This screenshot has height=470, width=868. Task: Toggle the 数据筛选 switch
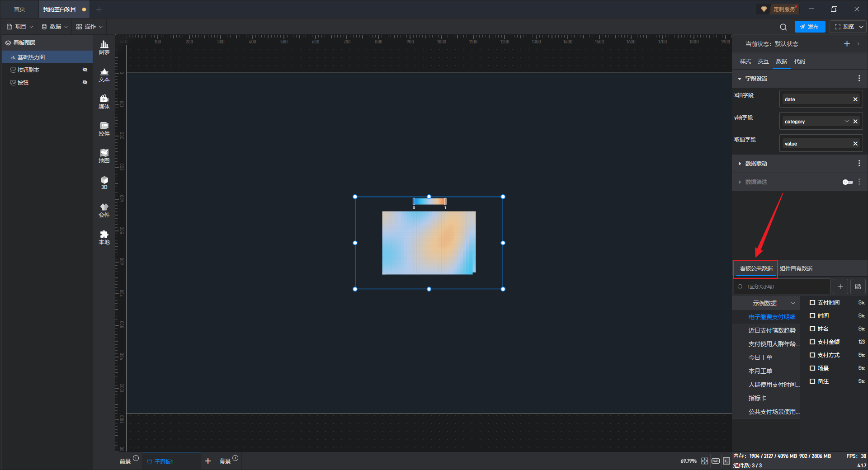coord(847,182)
